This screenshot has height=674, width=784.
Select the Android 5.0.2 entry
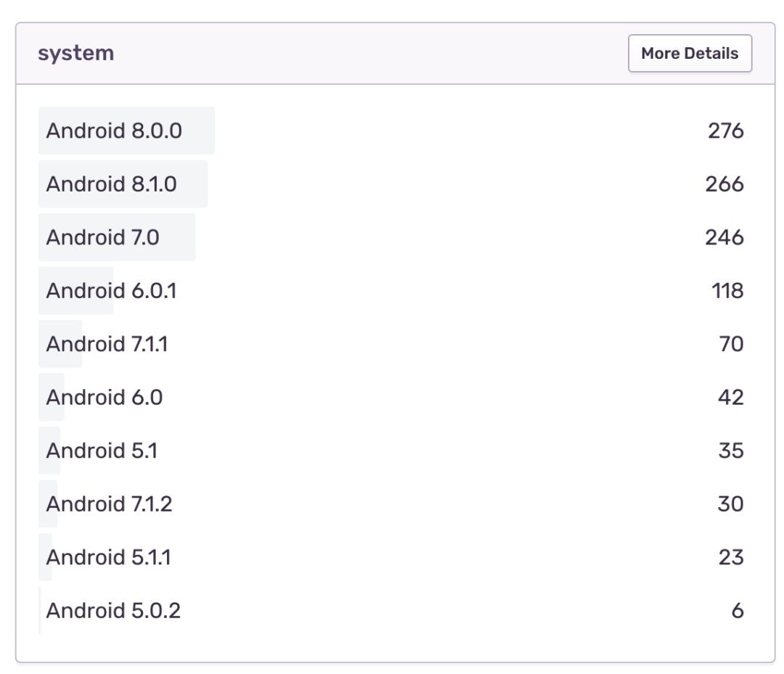[113, 611]
